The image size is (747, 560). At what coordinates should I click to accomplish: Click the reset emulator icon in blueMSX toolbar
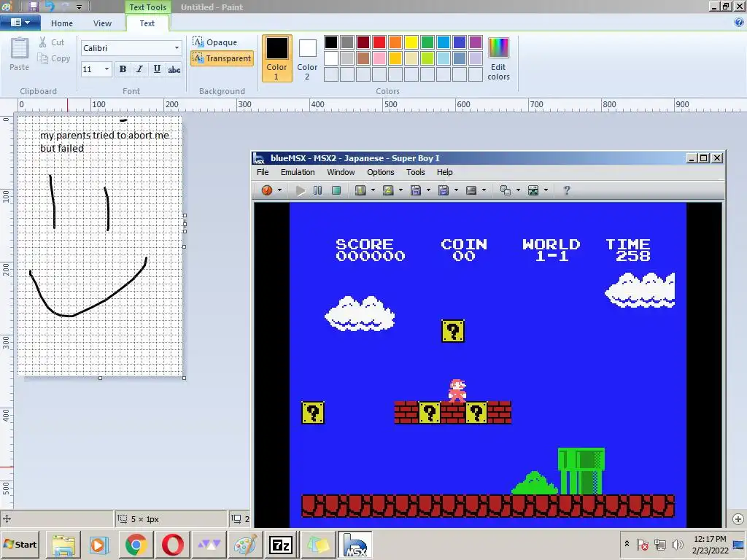point(267,190)
